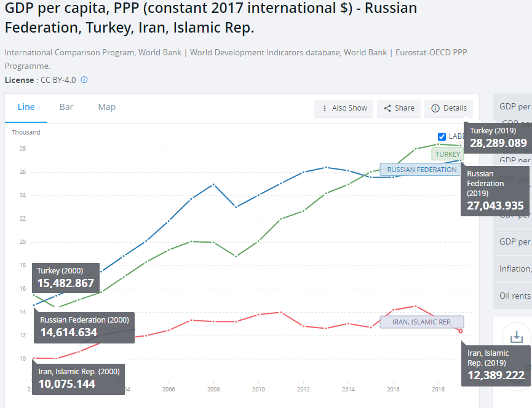
Task: Open the Details button
Action: point(448,108)
